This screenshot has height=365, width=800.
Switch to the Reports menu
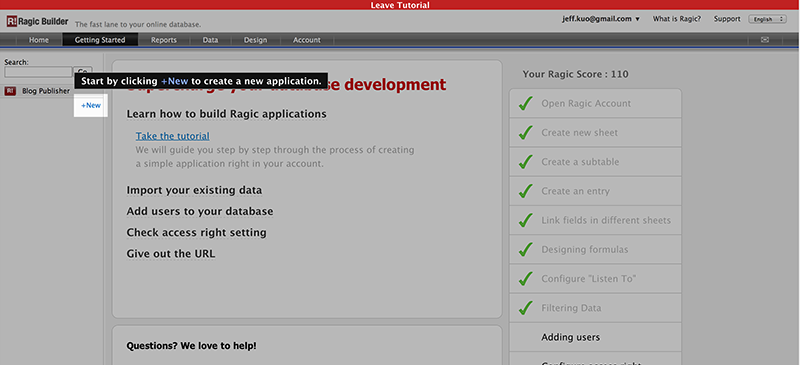164,40
